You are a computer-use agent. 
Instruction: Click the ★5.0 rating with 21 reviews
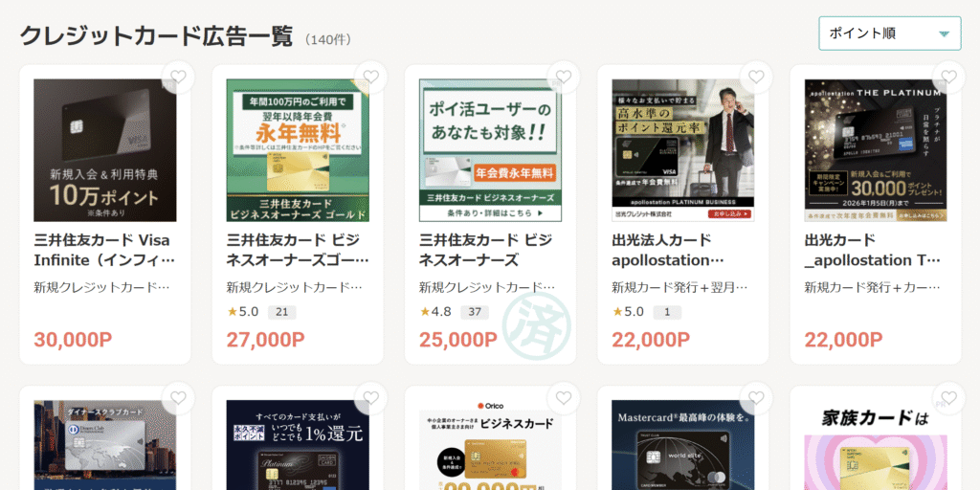[x=242, y=311]
